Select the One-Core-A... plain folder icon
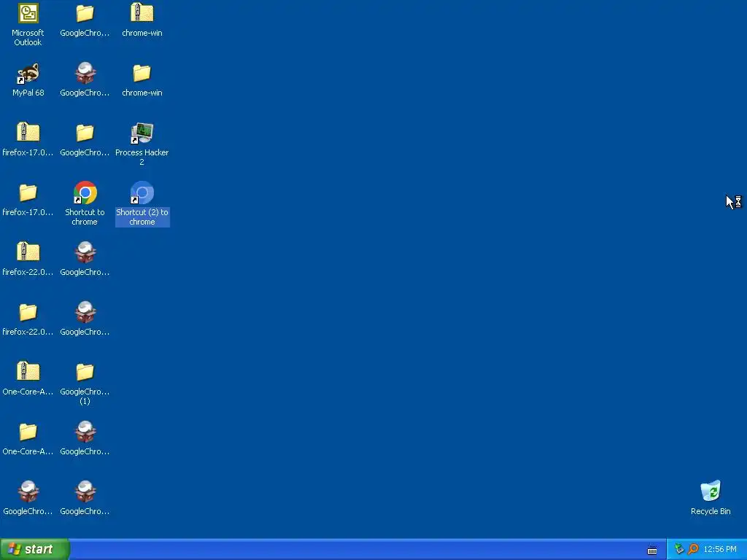747x560 pixels. (x=28, y=432)
